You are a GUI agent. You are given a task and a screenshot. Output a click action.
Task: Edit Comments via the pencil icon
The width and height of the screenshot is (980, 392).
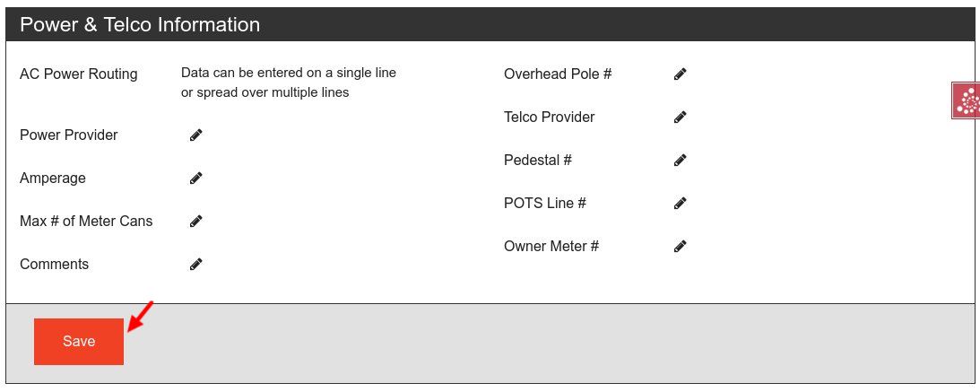196,265
